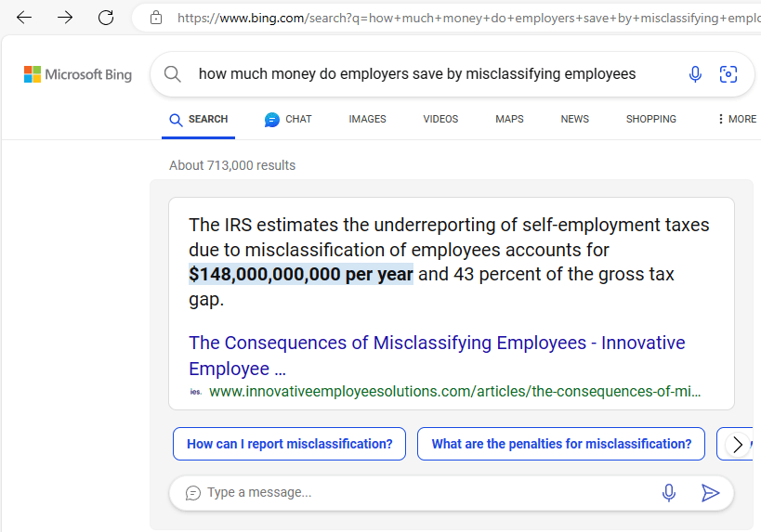The width and height of the screenshot is (761, 532).
Task: Switch to the SHOPPING tab
Action: (x=650, y=119)
